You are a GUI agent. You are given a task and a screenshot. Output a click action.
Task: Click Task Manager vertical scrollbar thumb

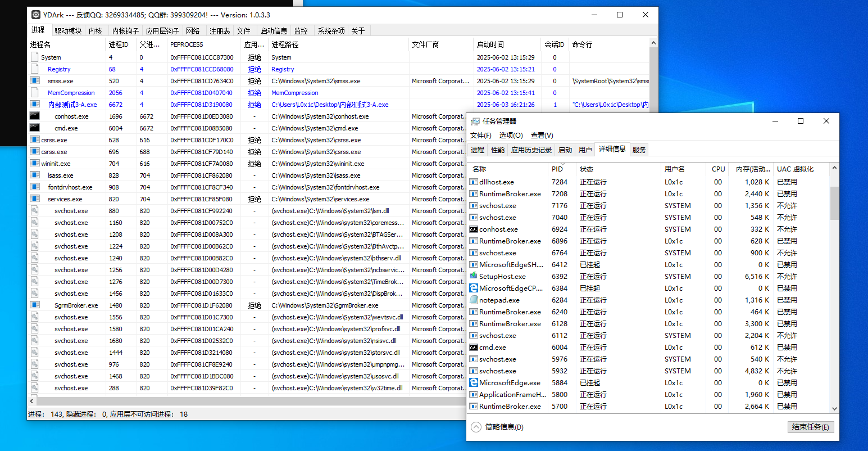(x=834, y=203)
